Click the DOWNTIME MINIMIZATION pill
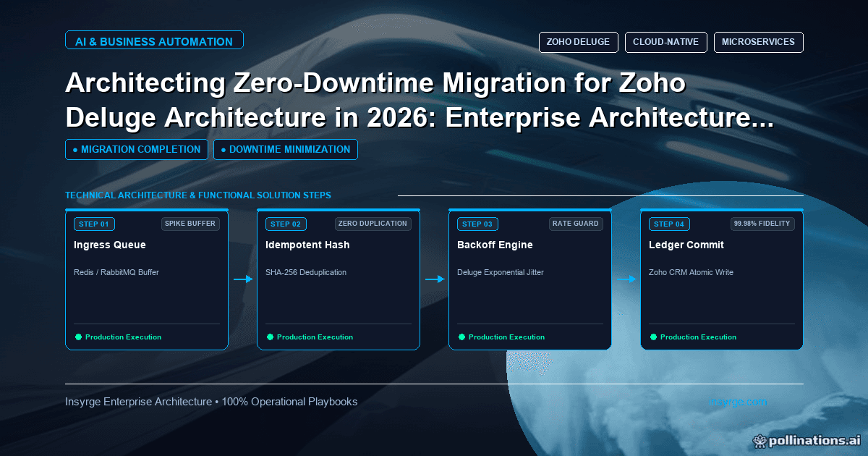The height and width of the screenshot is (456, 868). (x=286, y=149)
